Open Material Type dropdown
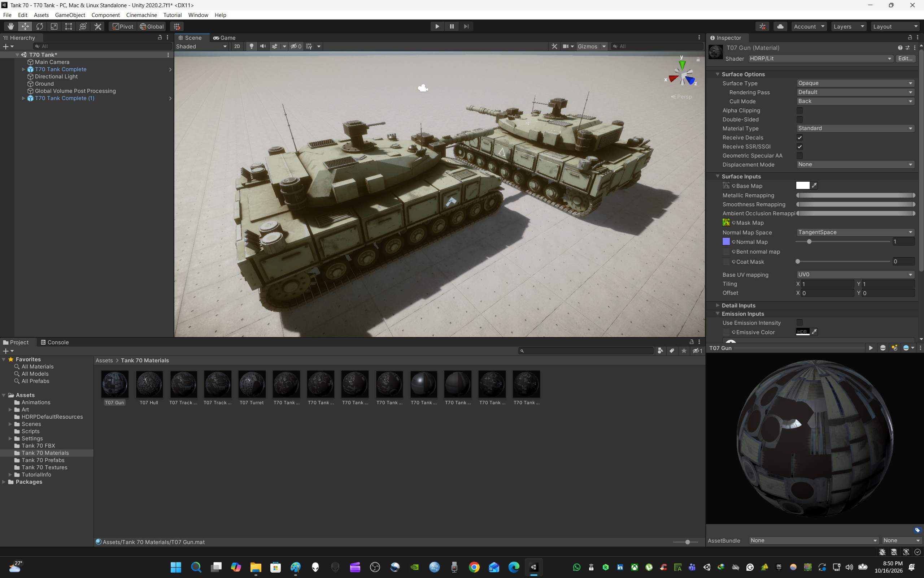This screenshot has width=924, height=578. (855, 129)
